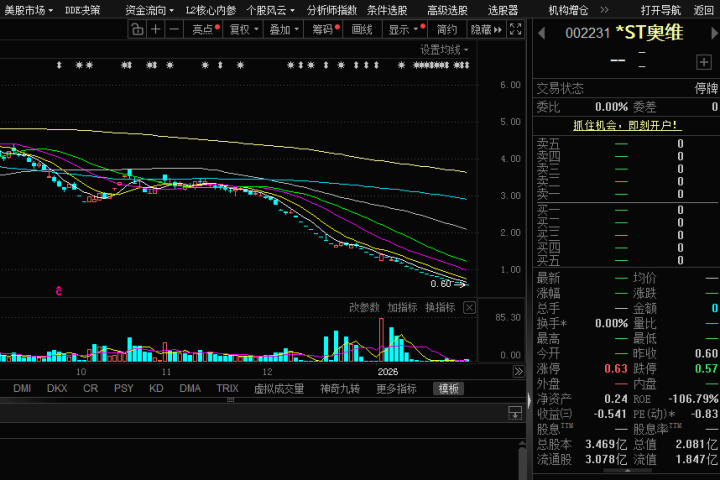Screen dimensions: 720x480
Task: Click the 抓住机会,即刻开户 link
Action: coord(625,125)
